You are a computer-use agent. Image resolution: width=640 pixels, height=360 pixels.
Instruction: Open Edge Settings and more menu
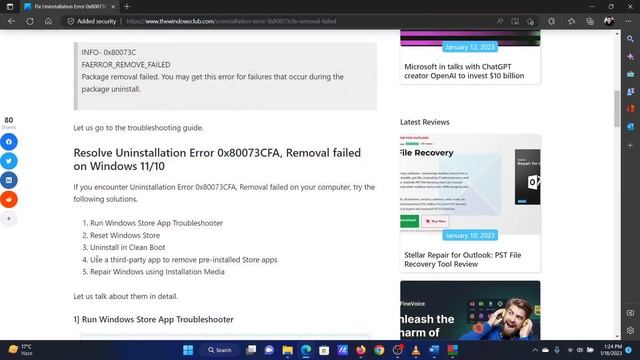tap(628, 21)
